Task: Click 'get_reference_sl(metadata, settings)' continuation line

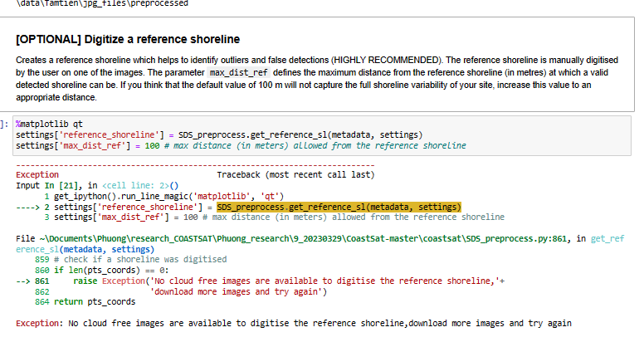Action: (85, 249)
